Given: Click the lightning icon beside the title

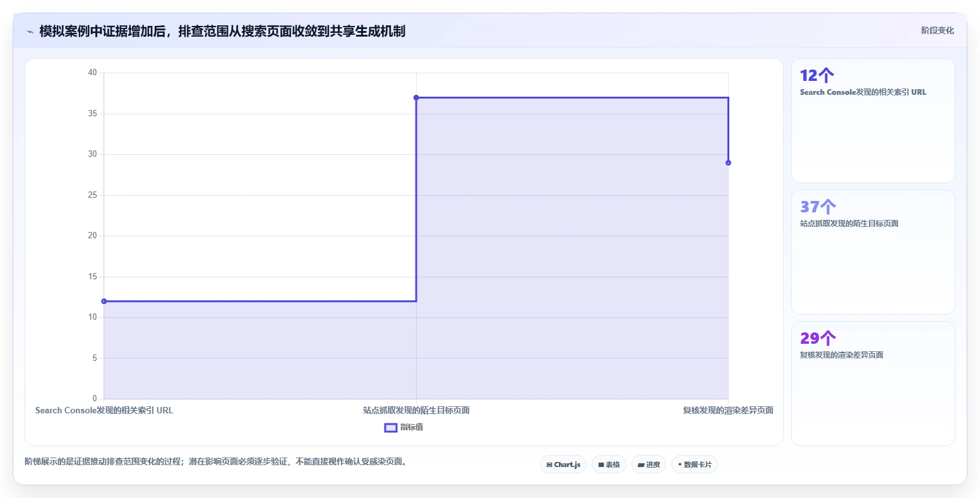Looking at the screenshot, I should coord(30,31).
